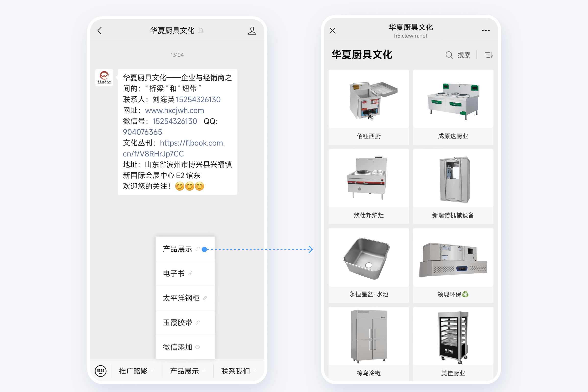Open the 炊仕邦炉灶 product card

point(369,186)
